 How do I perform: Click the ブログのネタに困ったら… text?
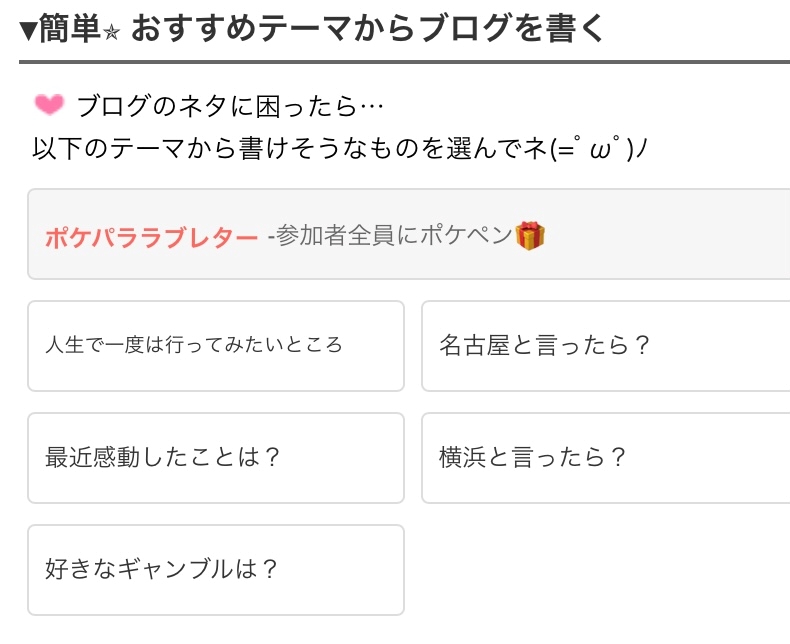coord(230,106)
